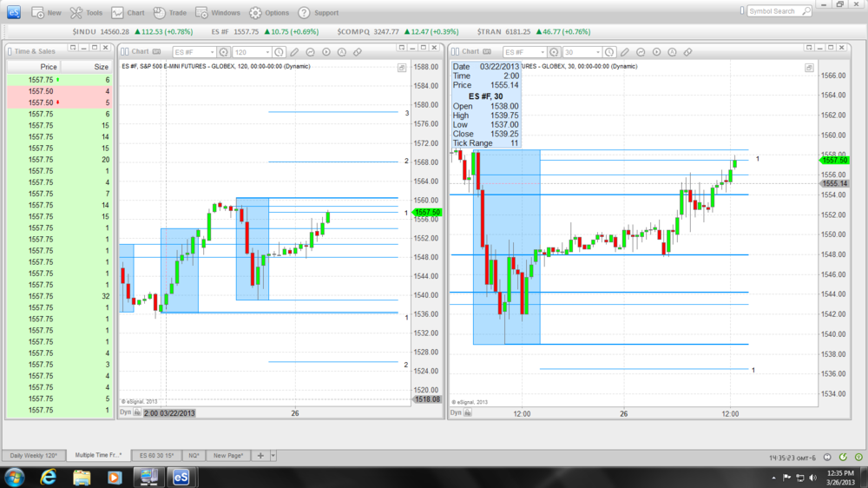
Task: Open Internet Explorer from taskbar
Action: pos(49,477)
